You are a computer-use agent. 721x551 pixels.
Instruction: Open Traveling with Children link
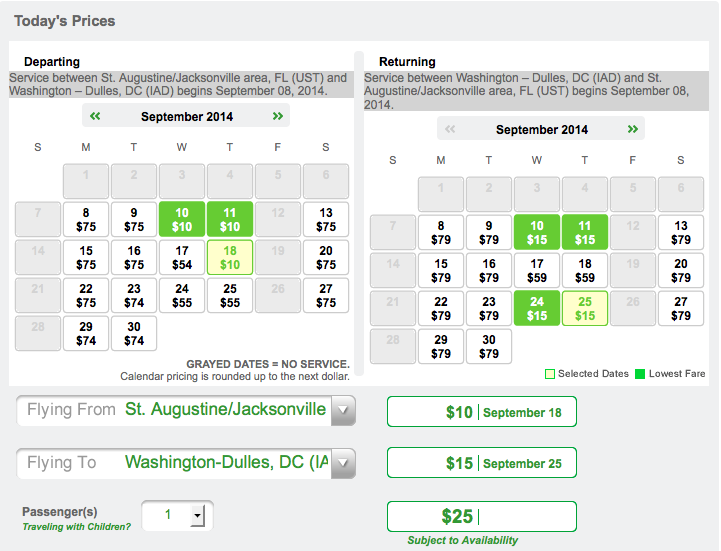[76, 527]
